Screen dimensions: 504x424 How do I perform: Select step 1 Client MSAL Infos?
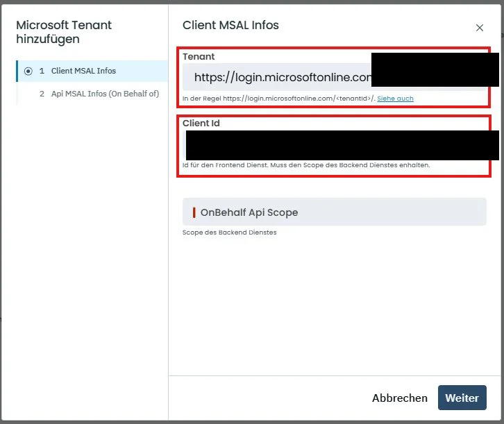92,71
